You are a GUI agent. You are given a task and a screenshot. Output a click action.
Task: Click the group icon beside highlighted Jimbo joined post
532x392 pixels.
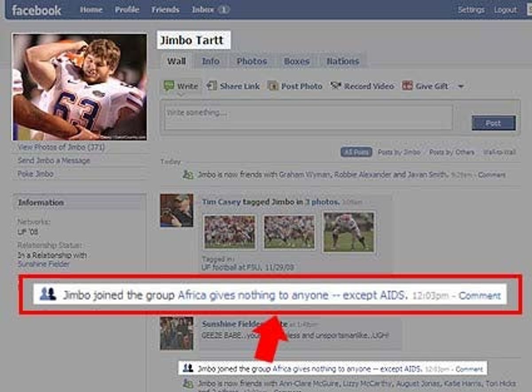[x=48, y=294]
